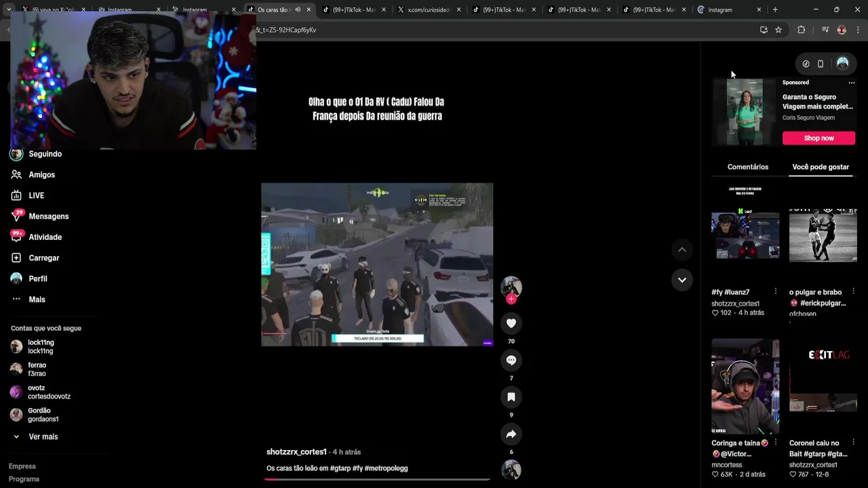Click install app icon in address bar

point(764,30)
